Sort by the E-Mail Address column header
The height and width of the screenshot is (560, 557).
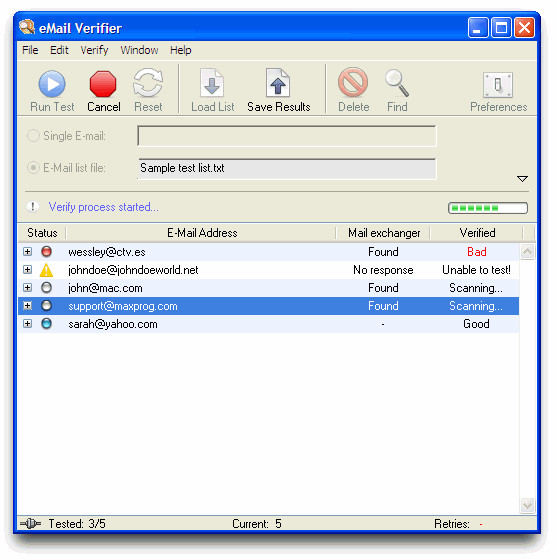coord(202,233)
